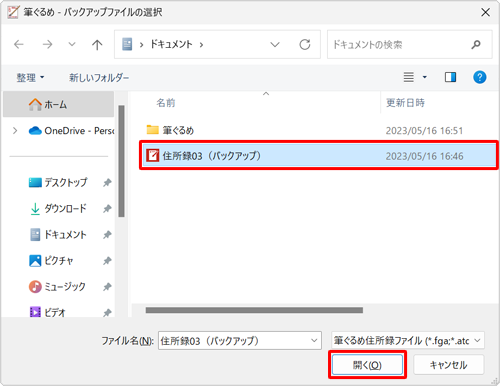Screen dimensions: 500x386
Task: Click the date 2023/05/16 16:51
Action: coord(424,130)
